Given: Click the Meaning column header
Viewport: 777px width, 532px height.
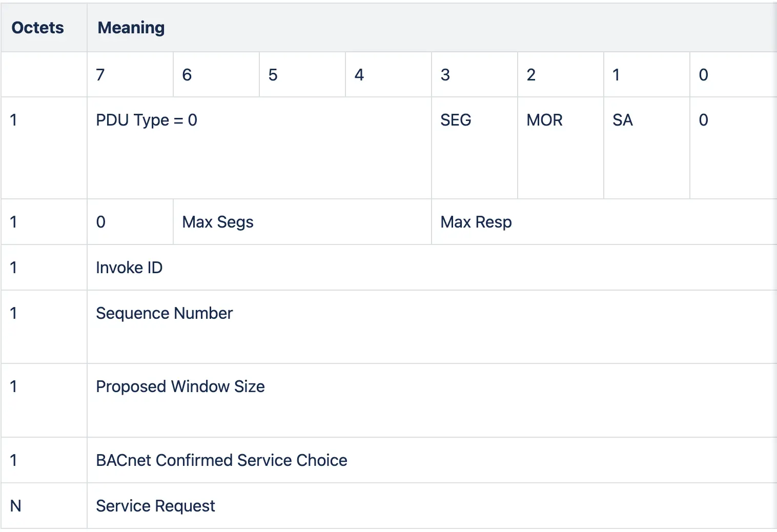Looking at the screenshot, I should [131, 28].
